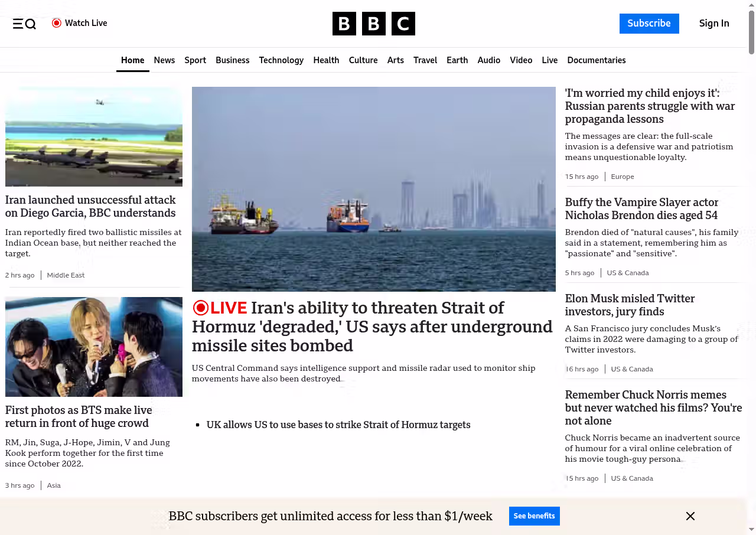The image size is (756, 535).
Task: Open the BTS concert photo thumbnail
Action: [x=94, y=347]
